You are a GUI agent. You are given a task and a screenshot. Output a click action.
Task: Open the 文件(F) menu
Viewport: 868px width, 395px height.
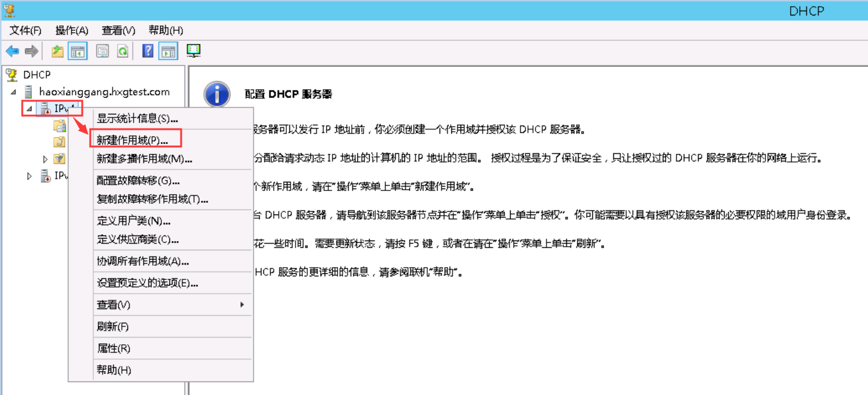click(x=25, y=30)
